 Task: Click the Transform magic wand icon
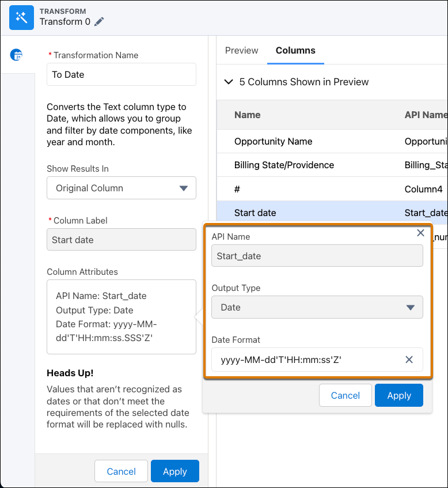coord(22,17)
